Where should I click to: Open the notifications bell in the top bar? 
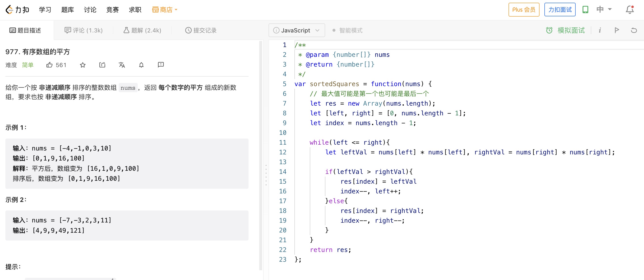630,10
